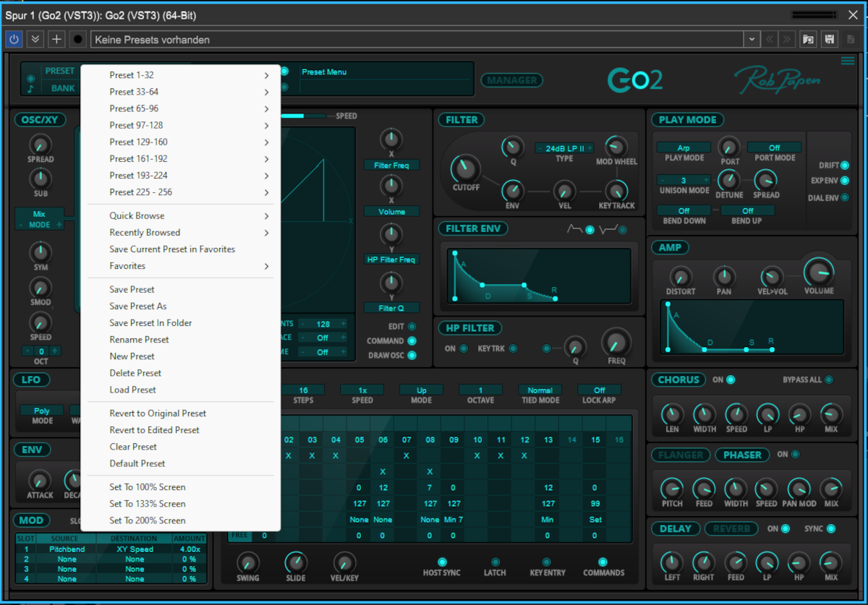Toggle the DRAW OSC switch
This screenshot has width=868, height=605.
tap(412, 355)
